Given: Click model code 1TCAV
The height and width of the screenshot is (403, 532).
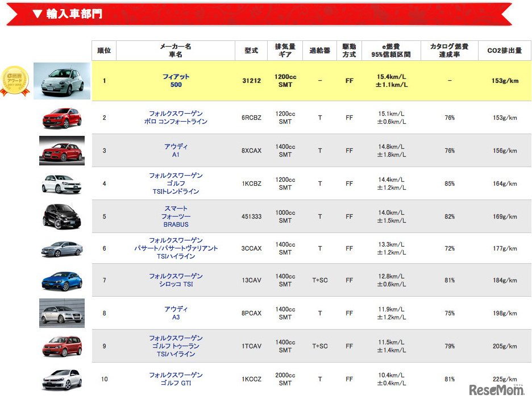Looking at the screenshot, I should point(251,346).
